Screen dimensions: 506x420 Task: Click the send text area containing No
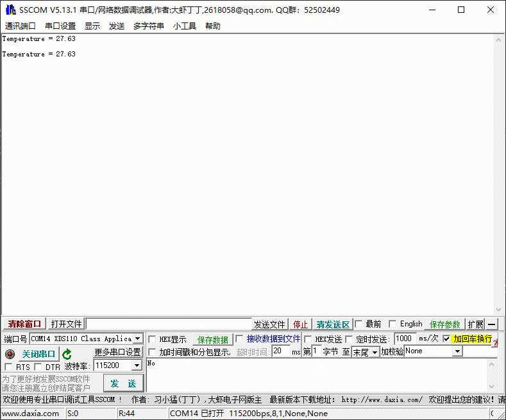[316, 375]
